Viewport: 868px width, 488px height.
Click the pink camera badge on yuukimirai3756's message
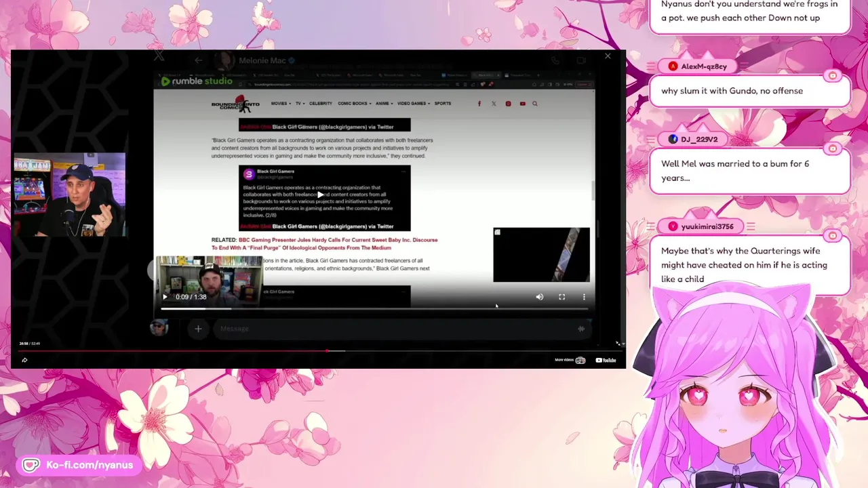(833, 236)
